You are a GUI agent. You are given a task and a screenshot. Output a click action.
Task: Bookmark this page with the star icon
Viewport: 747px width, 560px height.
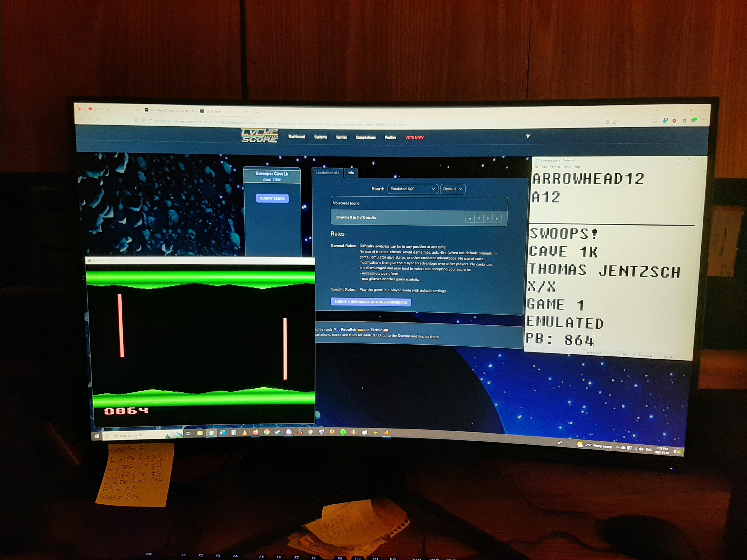pos(615,122)
